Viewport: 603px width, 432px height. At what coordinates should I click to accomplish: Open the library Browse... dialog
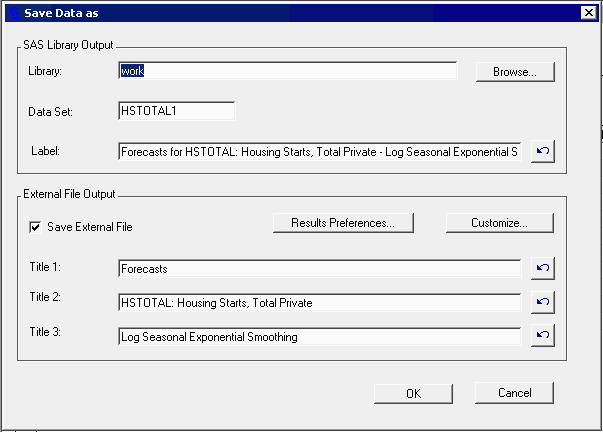pos(514,72)
